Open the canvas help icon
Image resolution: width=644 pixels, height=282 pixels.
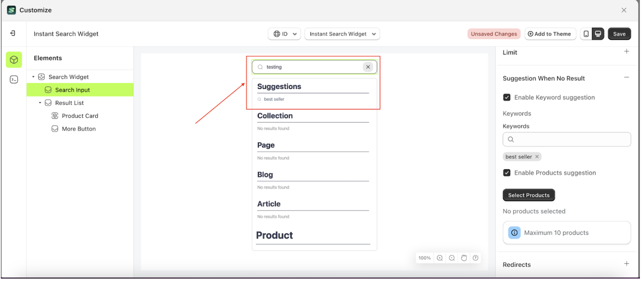coord(475,258)
